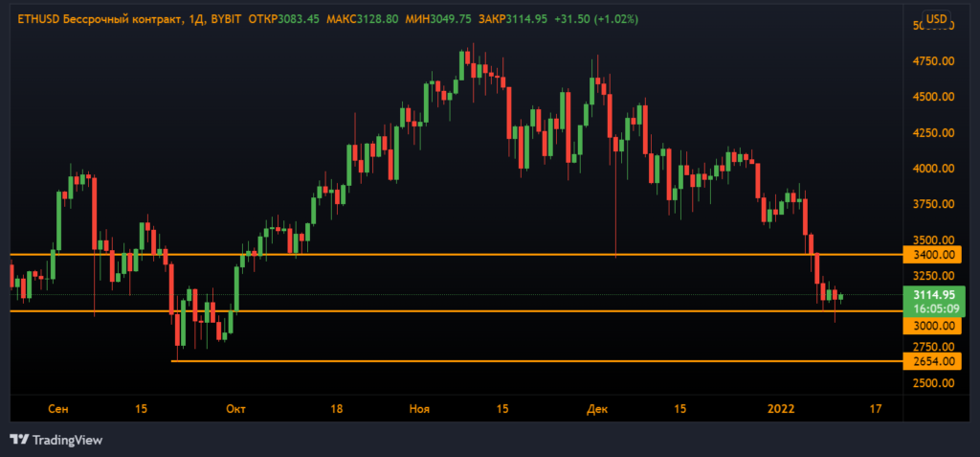This screenshot has height=457, width=980.
Task: Click the Сен label on time axis
Action: 58,409
